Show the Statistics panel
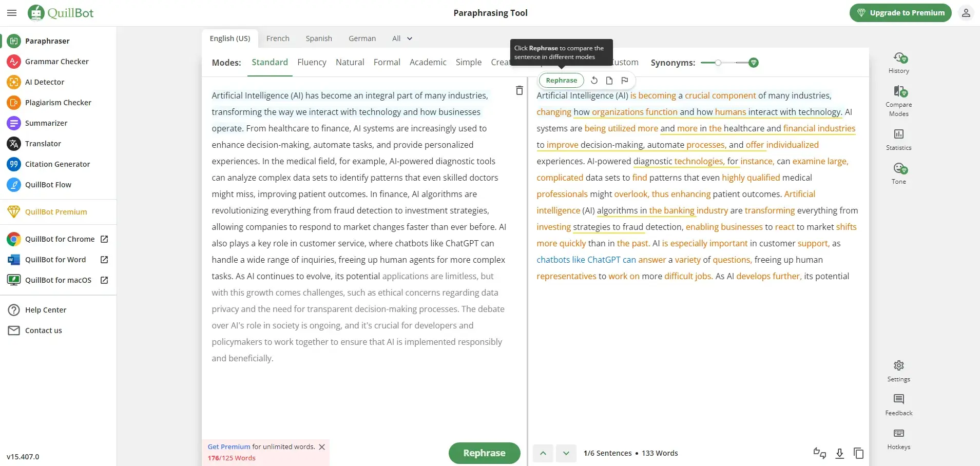This screenshot has width=980, height=466. pyautogui.click(x=898, y=140)
